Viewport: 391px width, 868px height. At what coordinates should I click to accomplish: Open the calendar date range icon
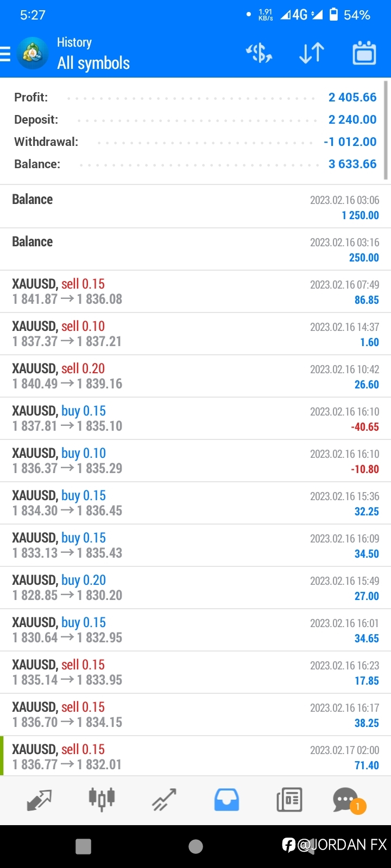tap(364, 53)
